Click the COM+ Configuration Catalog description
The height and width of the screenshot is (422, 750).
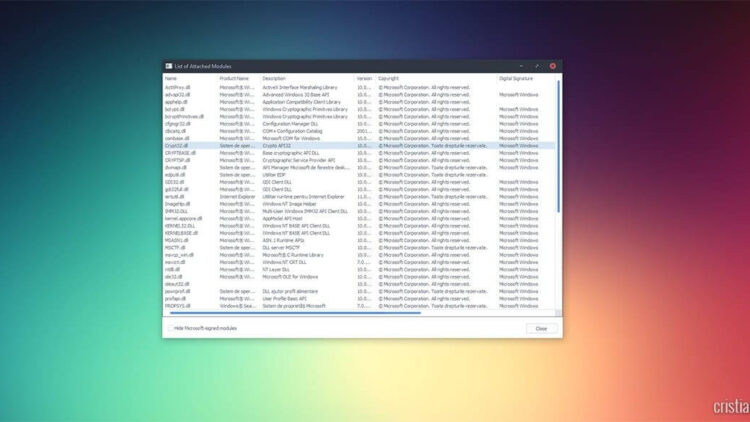click(x=292, y=131)
